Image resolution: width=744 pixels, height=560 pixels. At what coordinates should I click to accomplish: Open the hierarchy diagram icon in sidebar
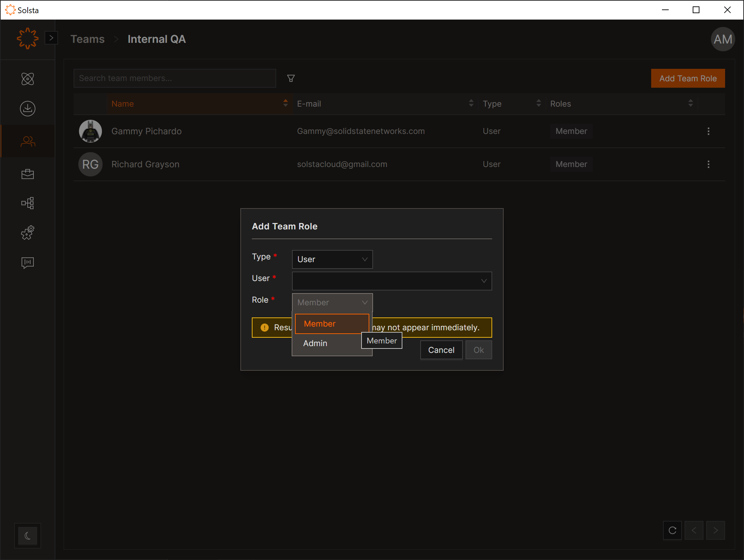point(28,203)
